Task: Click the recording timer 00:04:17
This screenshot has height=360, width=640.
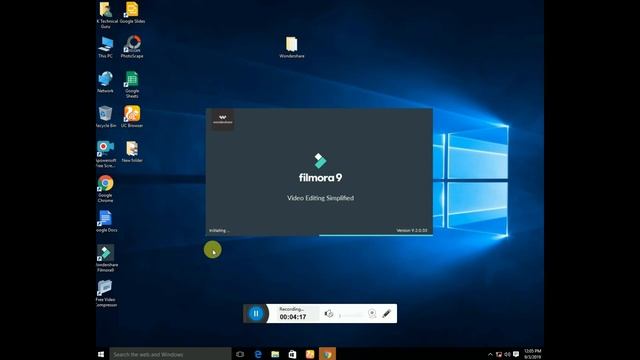Action: 293,317
